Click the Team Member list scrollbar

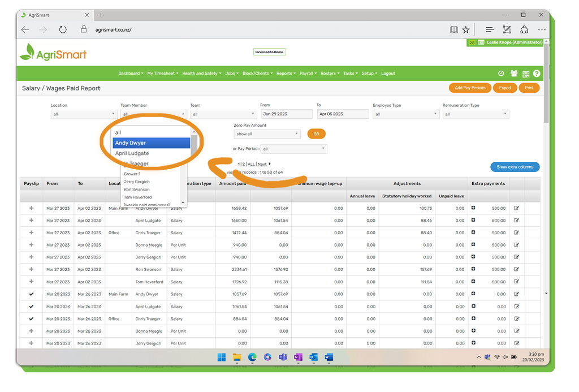click(x=194, y=147)
